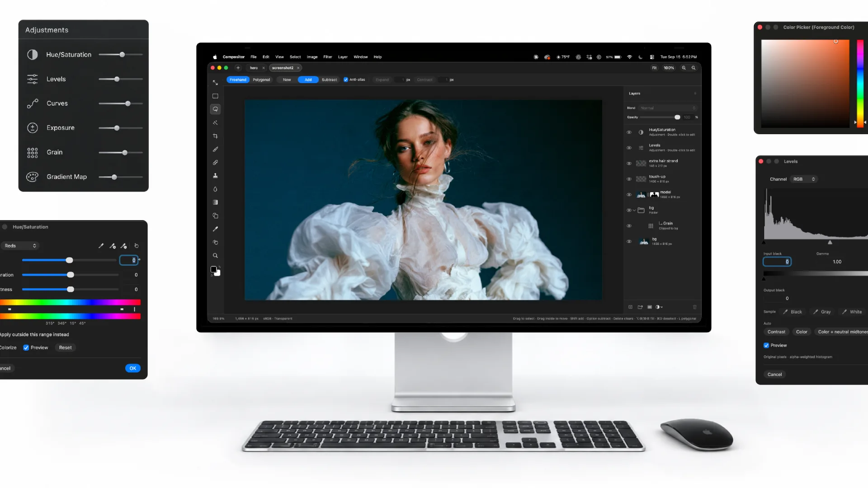Viewport: 868px width, 488px height.
Task: Open the Reds range dropdown
Action: coord(20,246)
